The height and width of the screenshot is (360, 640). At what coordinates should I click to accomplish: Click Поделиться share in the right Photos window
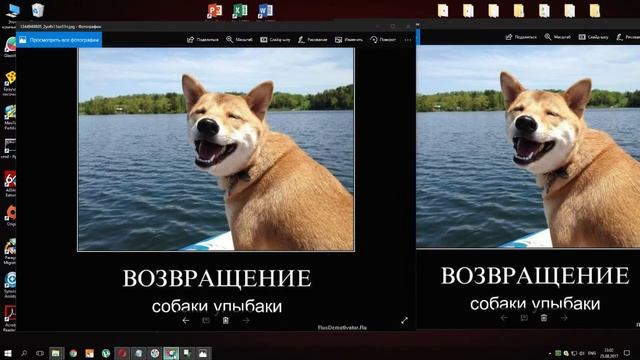(521, 37)
